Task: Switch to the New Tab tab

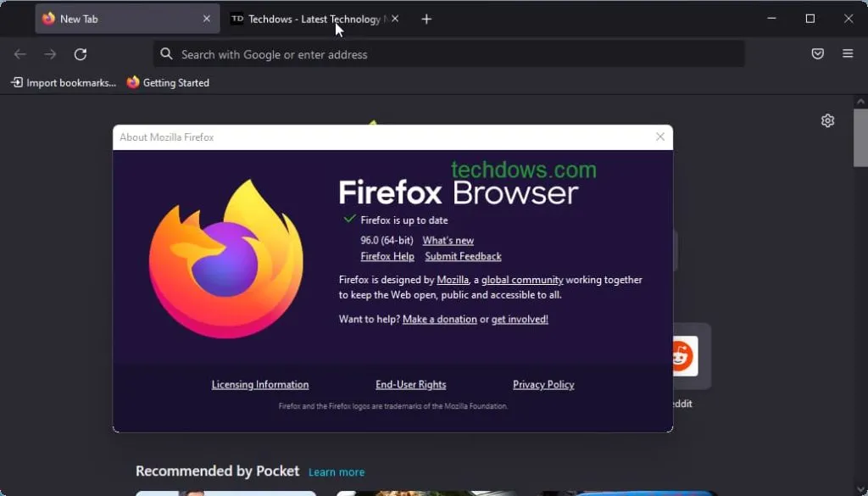Action: tap(128, 19)
